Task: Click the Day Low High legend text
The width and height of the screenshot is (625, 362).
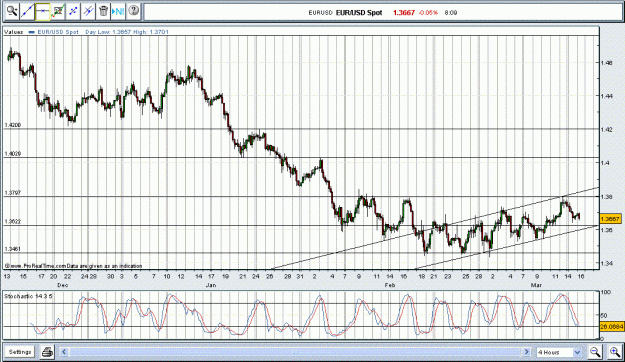Action: tap(127, 32)
